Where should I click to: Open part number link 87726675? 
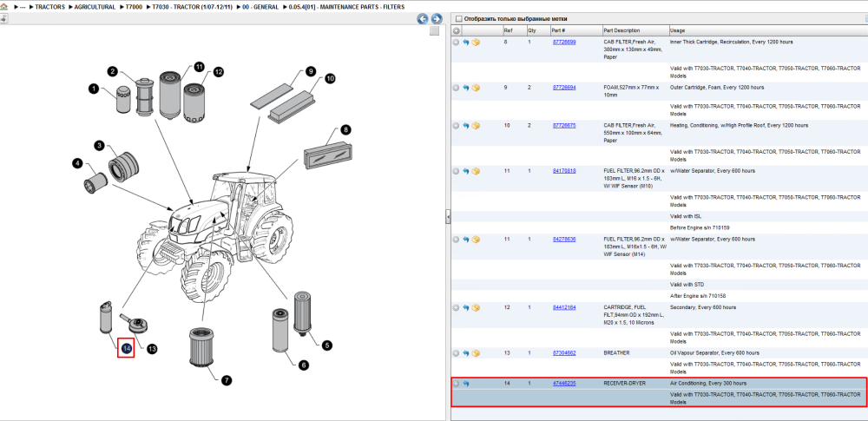click(564, 126)
